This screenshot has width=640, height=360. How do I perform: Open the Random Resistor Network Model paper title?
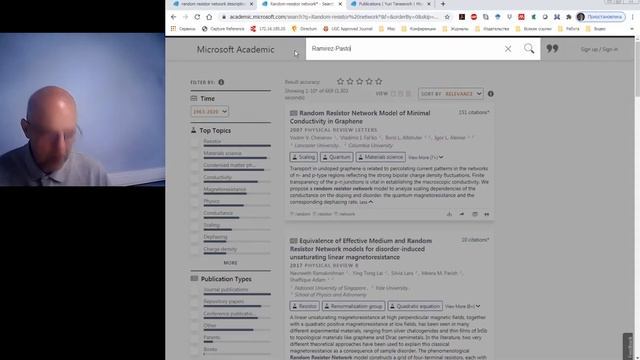pyautogui.click(x=360, y=117)
